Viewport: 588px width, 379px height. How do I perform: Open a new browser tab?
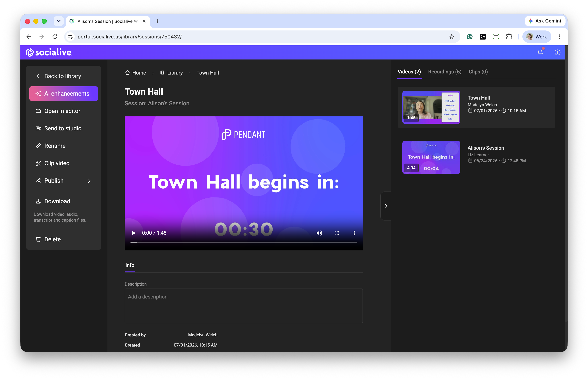[x=157, y=21]
